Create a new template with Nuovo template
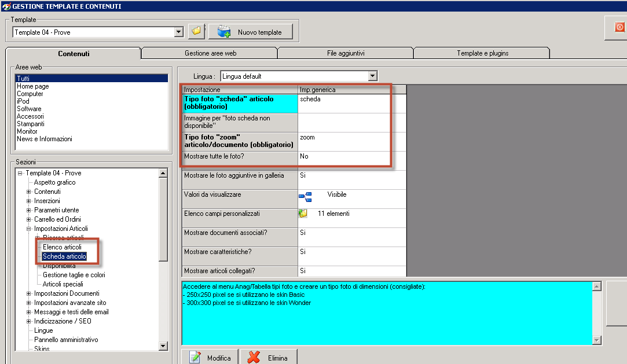Screen dimensions: 627x364 click(x=251, y=32)
